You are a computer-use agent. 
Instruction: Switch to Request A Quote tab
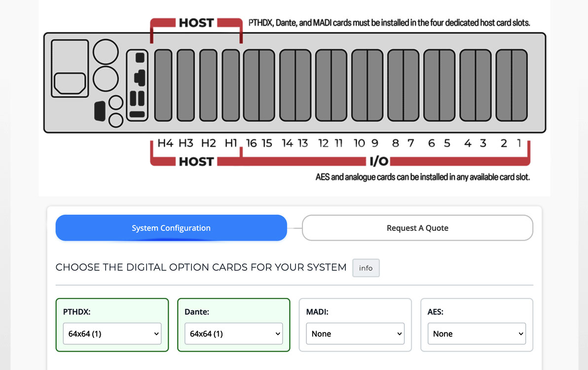[x=417, y=228]
